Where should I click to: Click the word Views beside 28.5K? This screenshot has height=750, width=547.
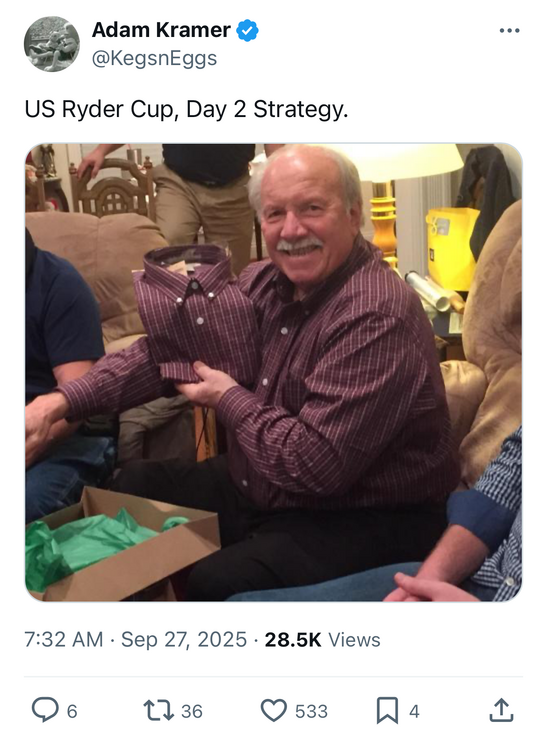pos(354,640)
